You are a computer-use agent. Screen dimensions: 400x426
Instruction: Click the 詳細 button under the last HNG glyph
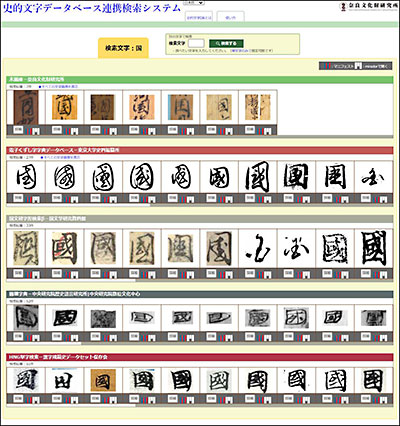pyautogui.click(x=366, y=398)
